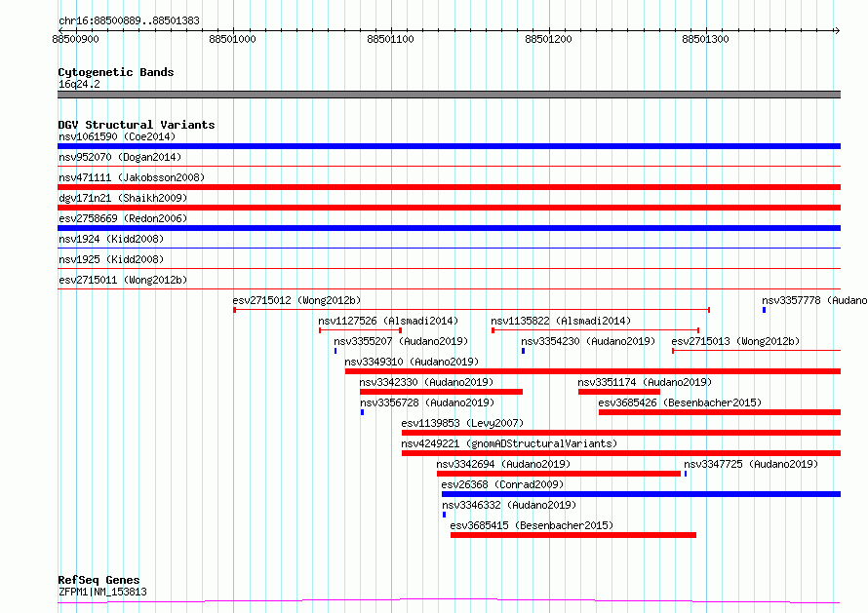Viewport: 868px width, 613px height.
Task: Select the esv2715012 thin red span line
Action: click(x=472, y=310)
